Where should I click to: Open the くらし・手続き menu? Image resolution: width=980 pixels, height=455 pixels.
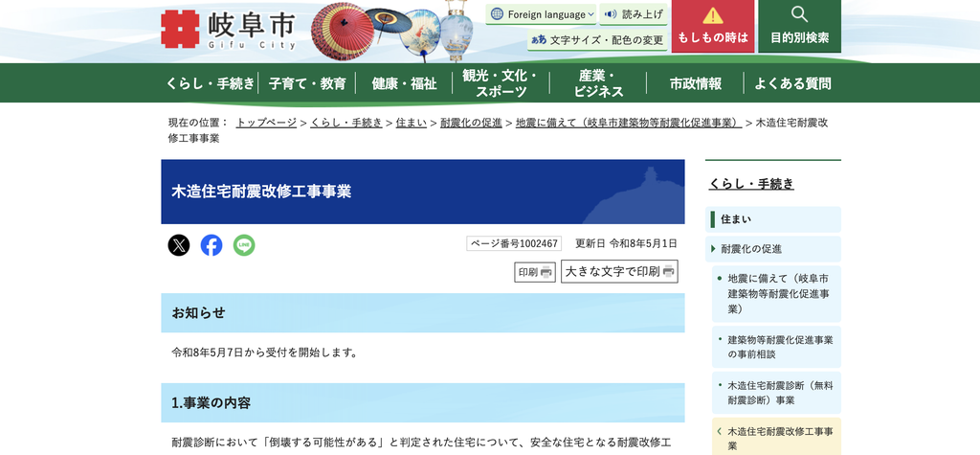tap(210, 83)
